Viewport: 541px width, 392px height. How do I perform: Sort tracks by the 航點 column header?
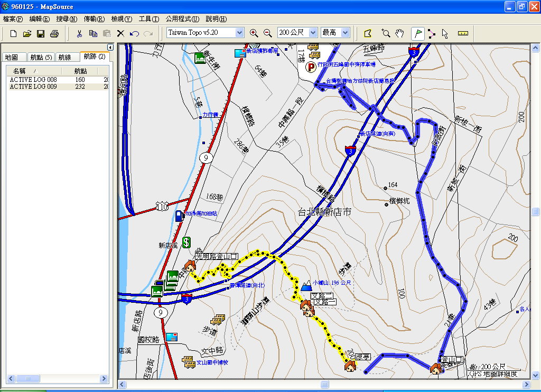[x=80, y=71]
